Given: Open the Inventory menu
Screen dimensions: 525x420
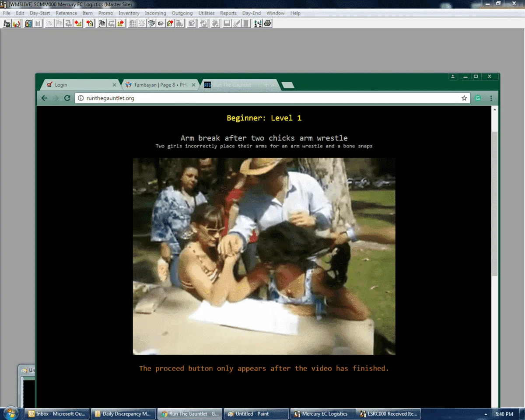Looking at the screenshot, I should pos(129,13).
